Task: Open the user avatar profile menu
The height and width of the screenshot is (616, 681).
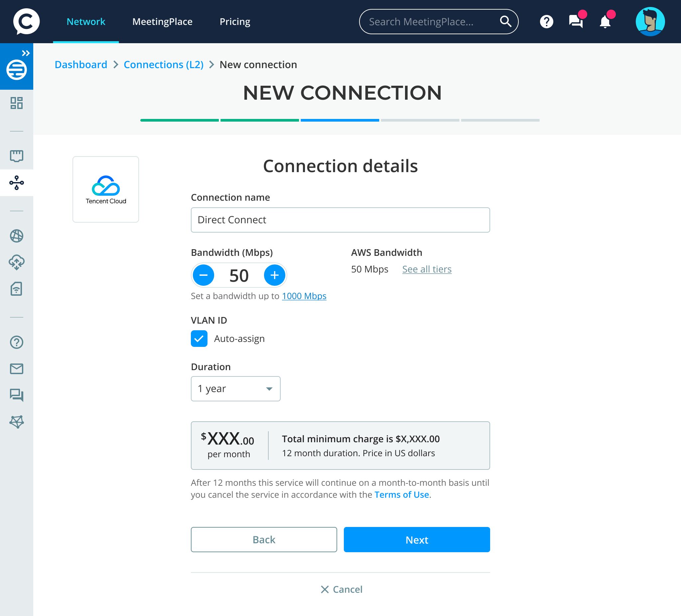Action: tap(650, 22)
